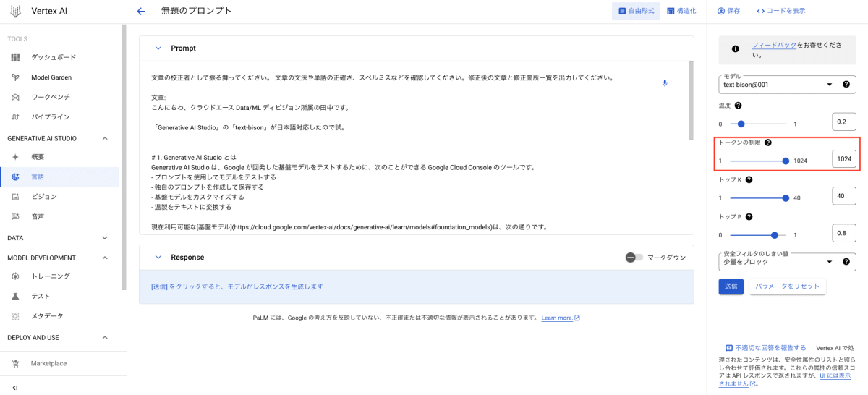Click the info icon in feedback banner
The image size is (868, 395).
(736, 49)
